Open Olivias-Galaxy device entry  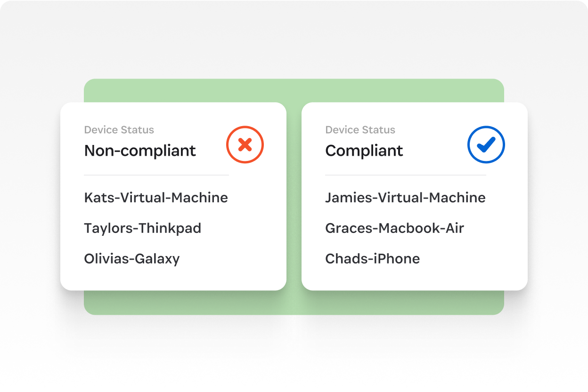pos(132,259)
